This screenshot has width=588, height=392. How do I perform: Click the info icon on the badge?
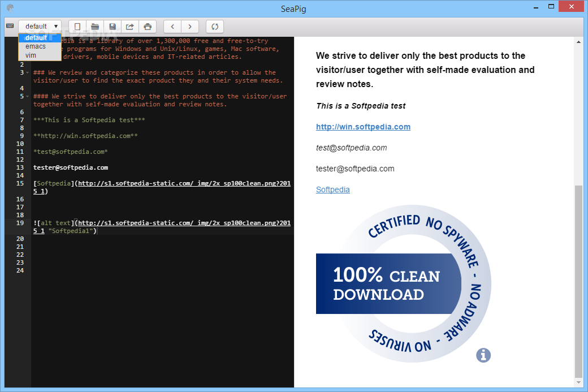click(483, 355)
